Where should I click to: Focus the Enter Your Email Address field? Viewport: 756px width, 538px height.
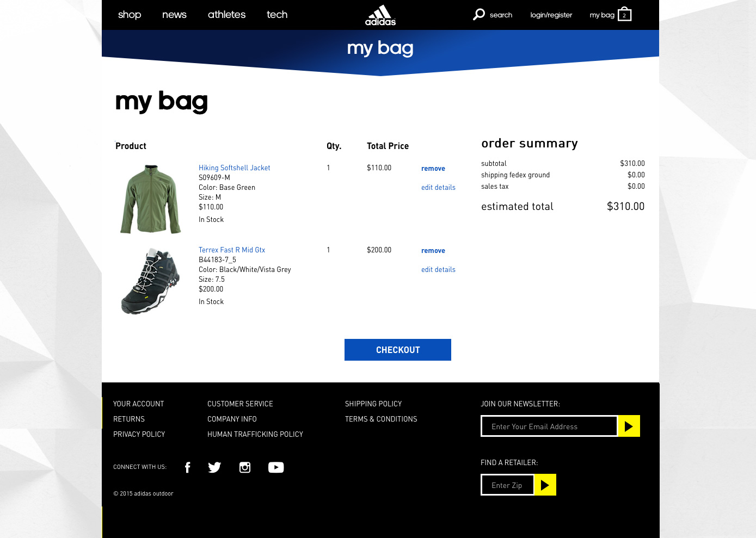click(x=549, y=426)
